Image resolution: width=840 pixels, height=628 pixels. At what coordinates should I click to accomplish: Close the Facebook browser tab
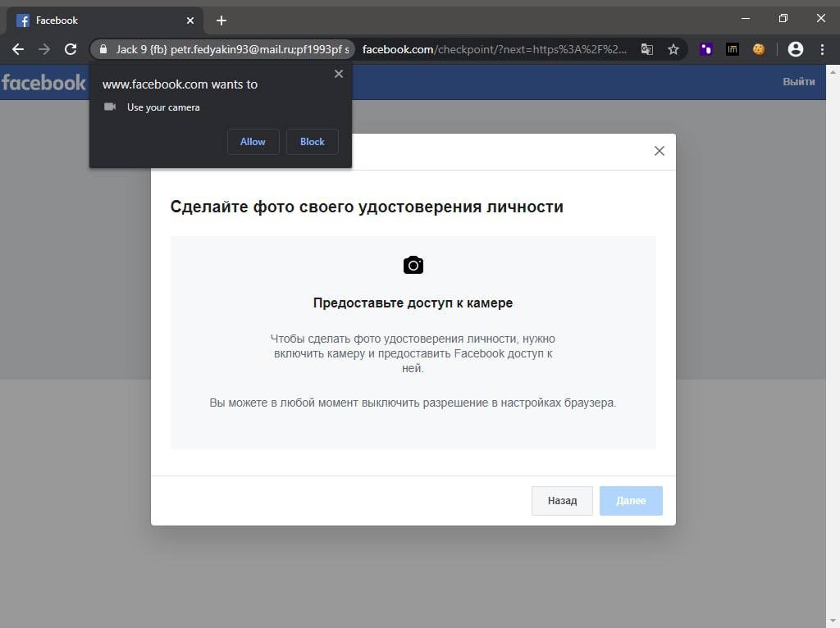[x=190, y=20]
